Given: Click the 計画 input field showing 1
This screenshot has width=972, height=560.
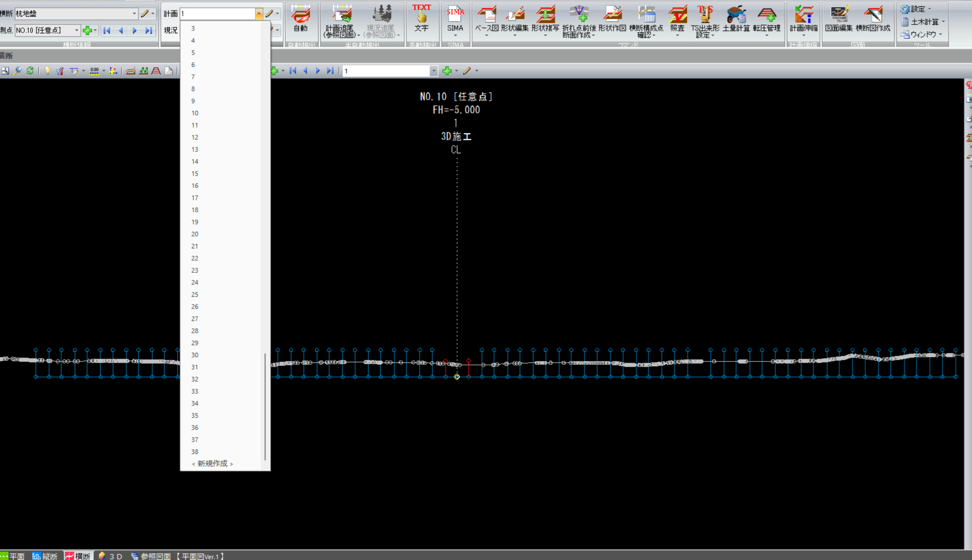Looking at the screenshot, I should coord(217,14).
